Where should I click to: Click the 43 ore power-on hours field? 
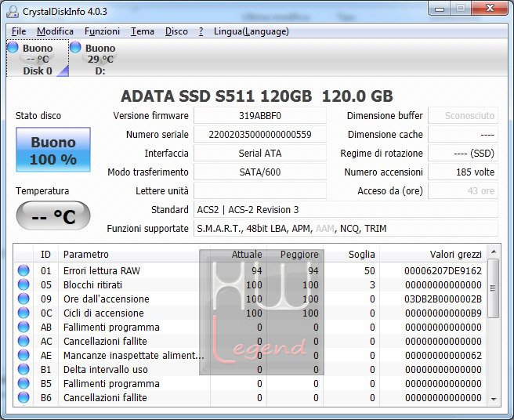coord(463,191)
